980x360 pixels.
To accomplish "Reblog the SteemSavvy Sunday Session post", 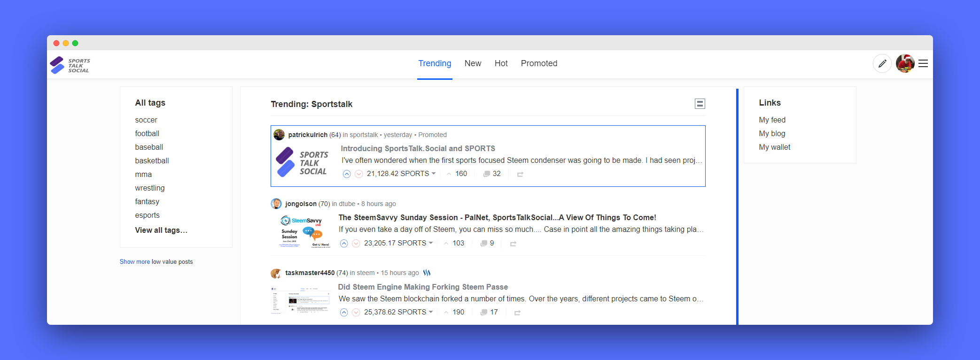I will tap(513, 244).
